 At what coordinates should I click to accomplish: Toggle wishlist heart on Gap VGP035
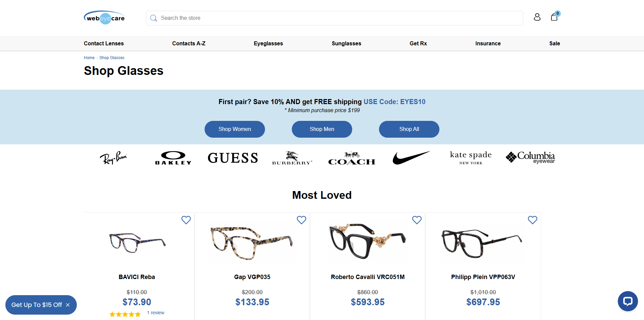tap(301, 220)
